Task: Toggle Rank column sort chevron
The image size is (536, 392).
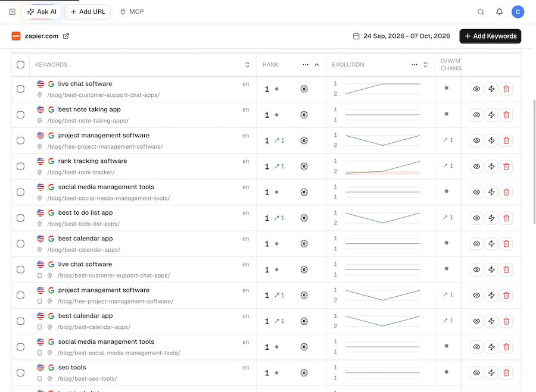Action: [317, 64]
